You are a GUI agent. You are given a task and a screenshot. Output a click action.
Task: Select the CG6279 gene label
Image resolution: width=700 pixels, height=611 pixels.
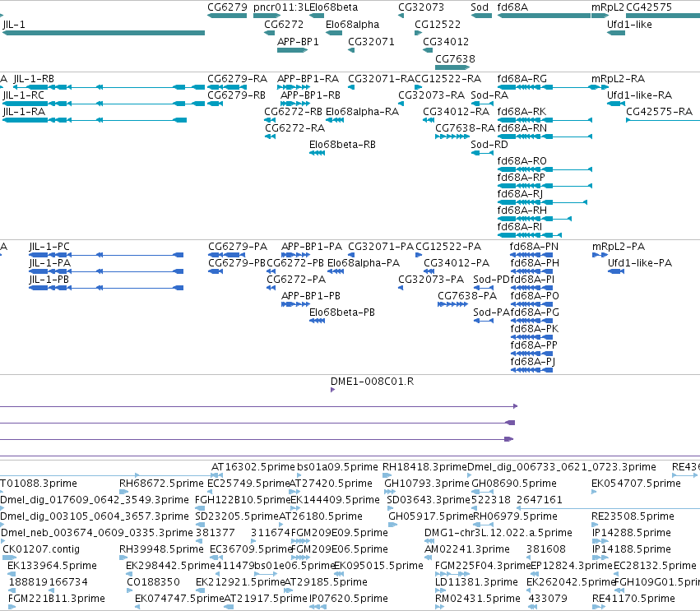click(x=227, y=7)
